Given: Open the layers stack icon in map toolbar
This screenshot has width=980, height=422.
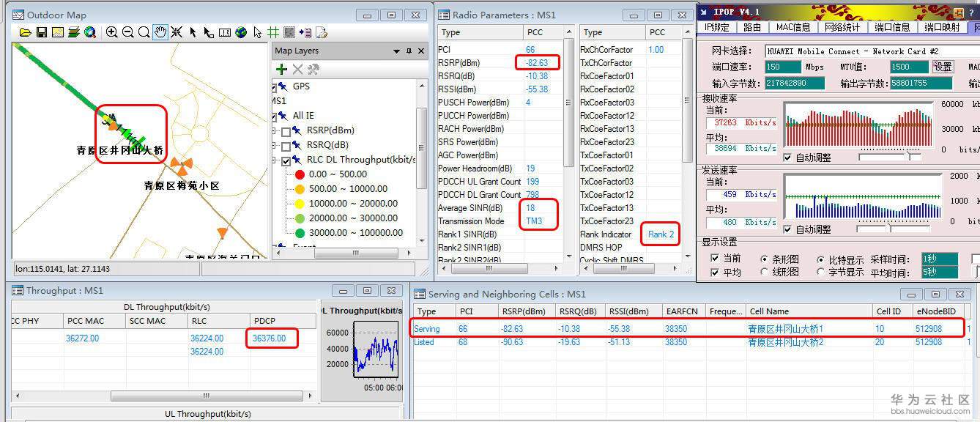Looking at the screenshot, I should point(74,32).
